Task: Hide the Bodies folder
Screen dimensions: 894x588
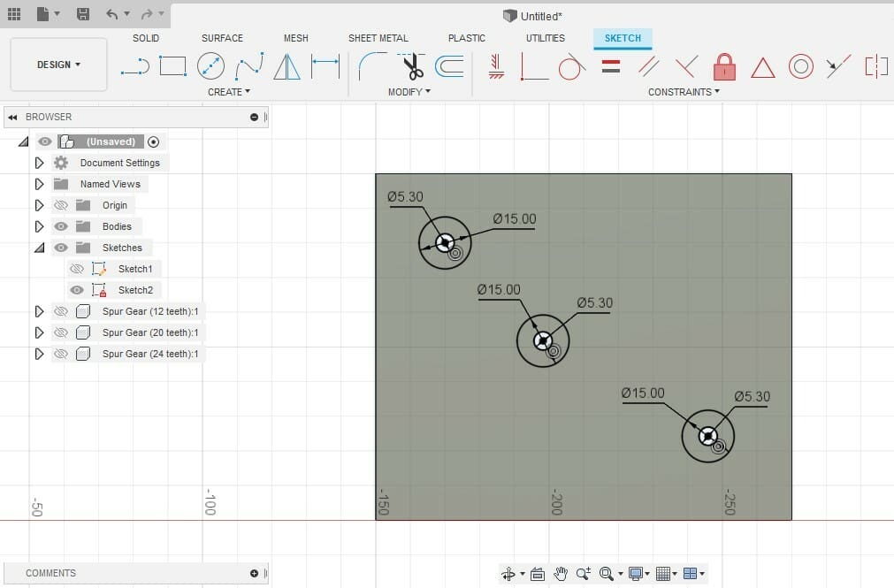Action: (61, 226)
